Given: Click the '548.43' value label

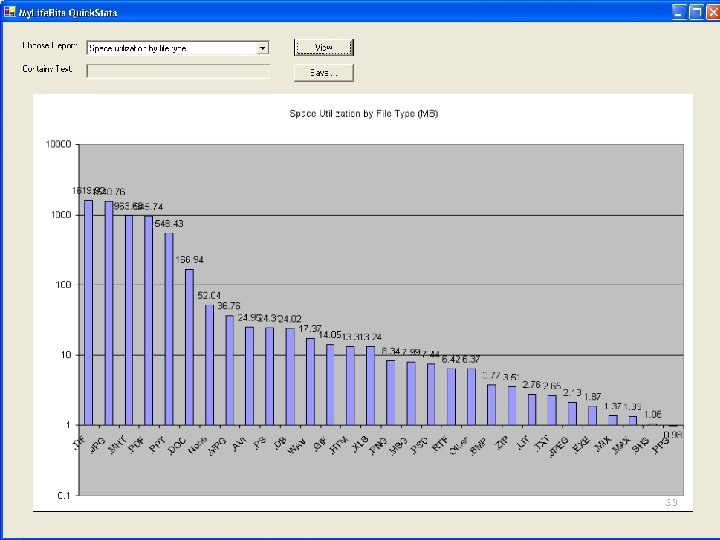Looking at the screenshot, I should coord(169,224).
